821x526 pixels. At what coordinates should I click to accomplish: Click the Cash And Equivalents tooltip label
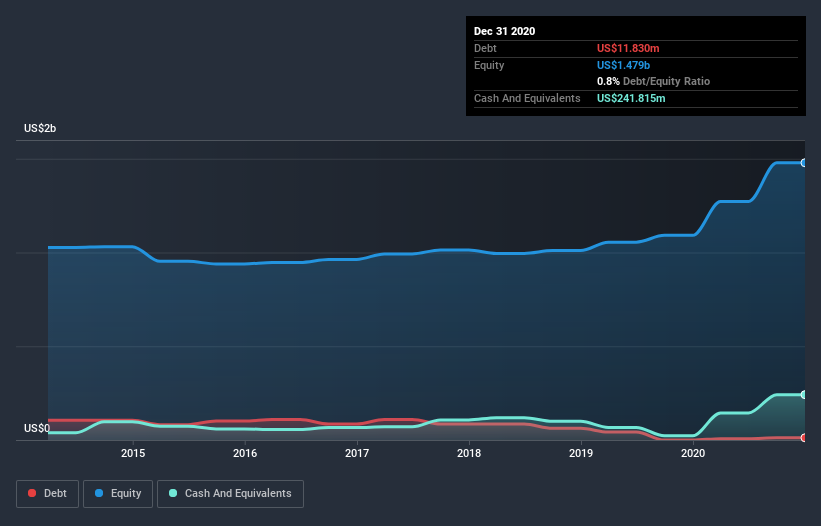(527, 98)
